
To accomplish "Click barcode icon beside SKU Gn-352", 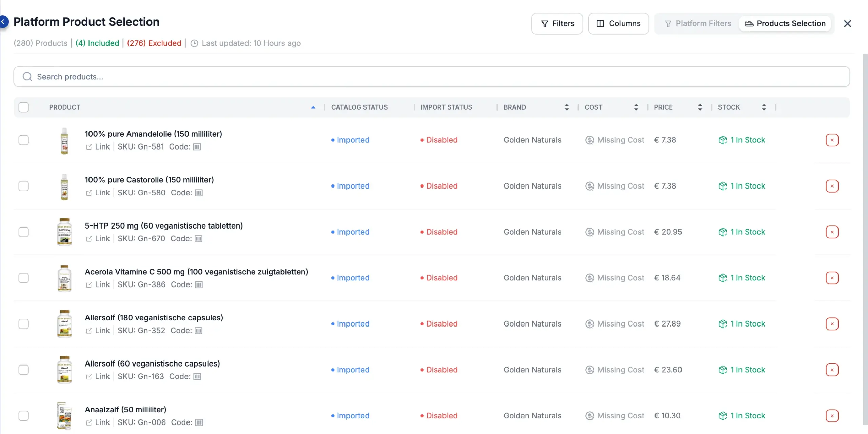I will [x=199, y=331].
